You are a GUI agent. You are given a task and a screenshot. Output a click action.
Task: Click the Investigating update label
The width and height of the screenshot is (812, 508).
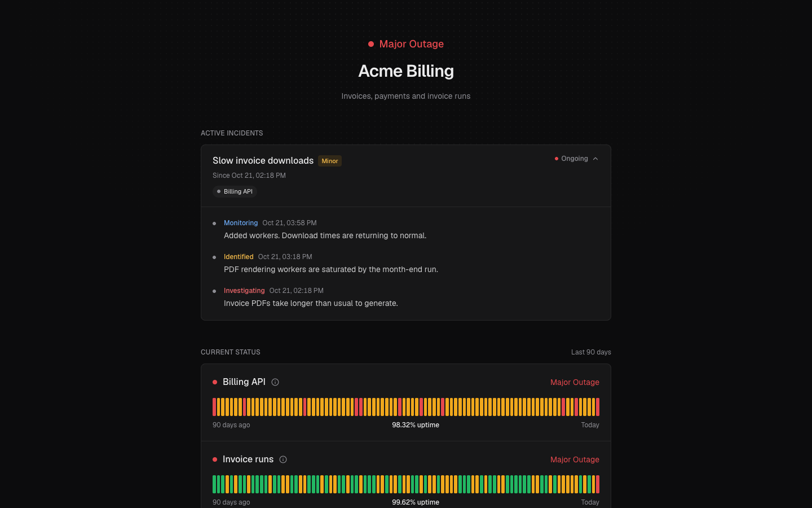[244, 291]
